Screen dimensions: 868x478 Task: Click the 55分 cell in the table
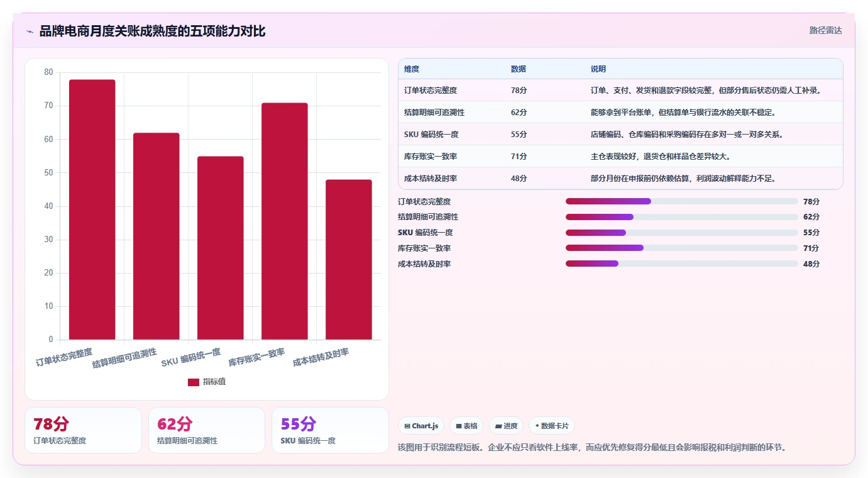(519, 135)
